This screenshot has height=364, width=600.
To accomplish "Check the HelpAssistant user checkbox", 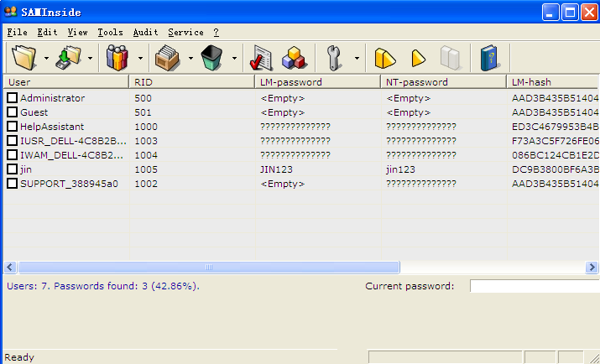I will [13, 126].
